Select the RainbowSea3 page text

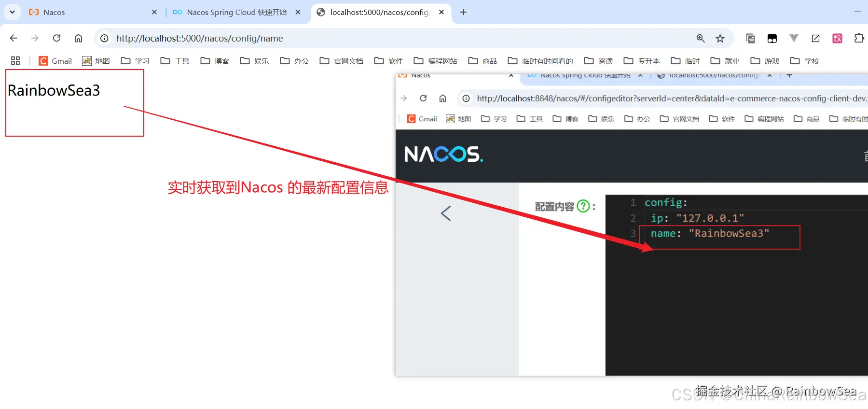54,90
